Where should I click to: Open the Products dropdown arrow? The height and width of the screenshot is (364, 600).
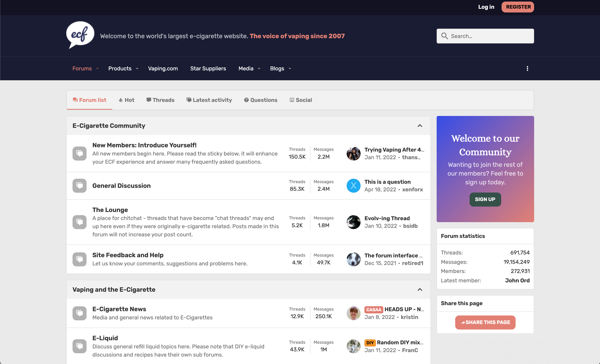coord(137,69)
